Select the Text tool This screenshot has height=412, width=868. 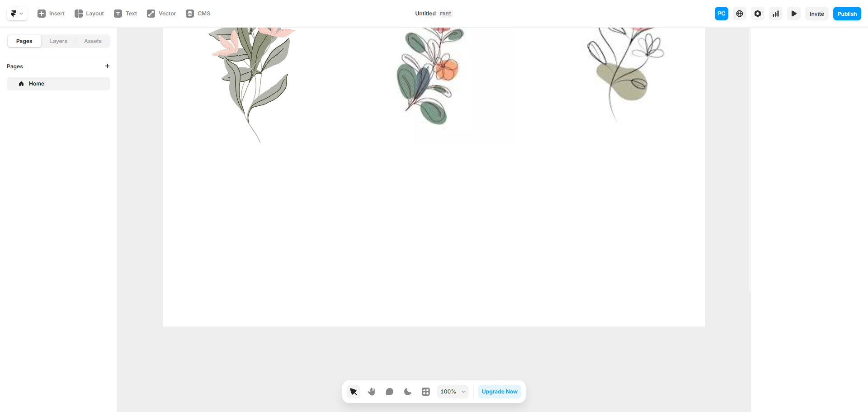pos(125,14)
